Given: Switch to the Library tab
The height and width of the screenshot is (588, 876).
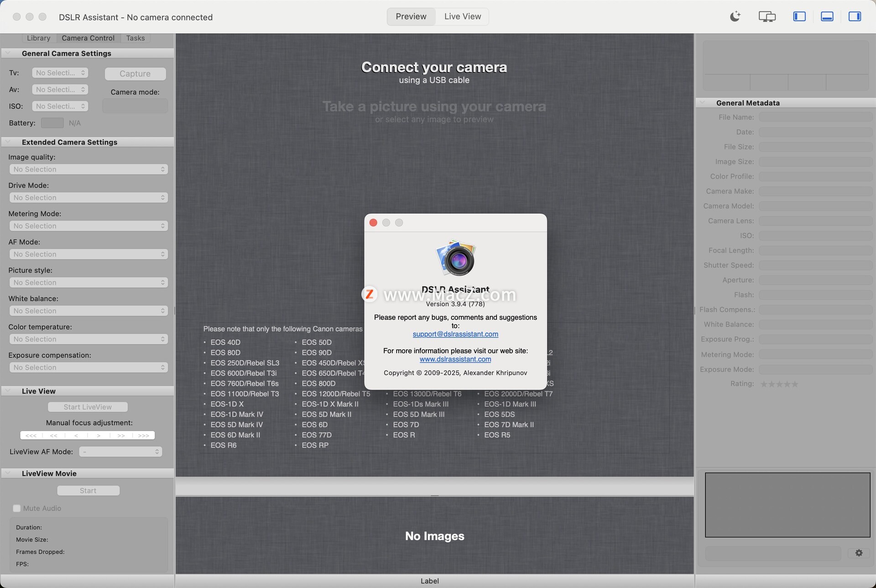Looking at the screenshot, I should point(39,38).
